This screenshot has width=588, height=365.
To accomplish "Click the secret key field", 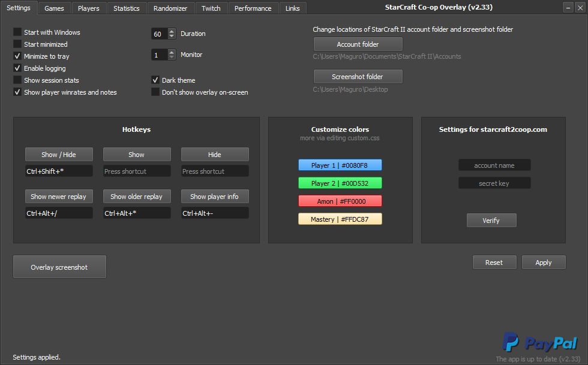I will click(x=494, y=183).
